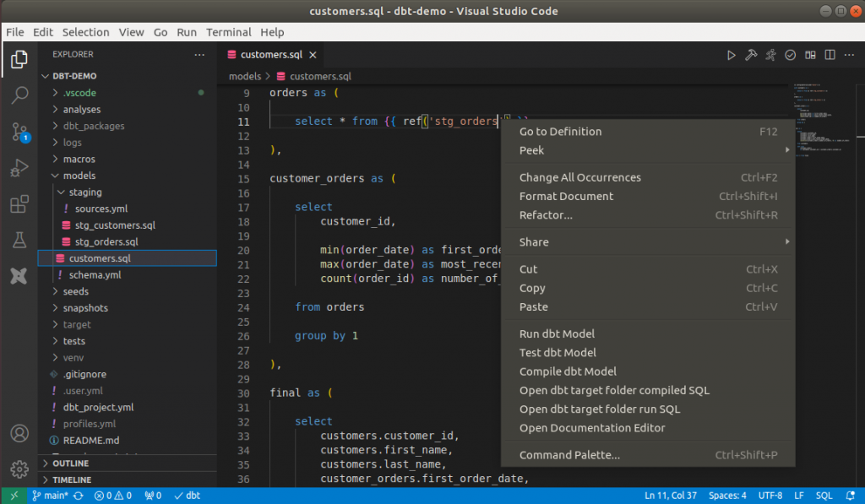Click the dbt status bar item
Viewport: 865px width, 504px height.
pyautogui.click(x=188, y=496)
